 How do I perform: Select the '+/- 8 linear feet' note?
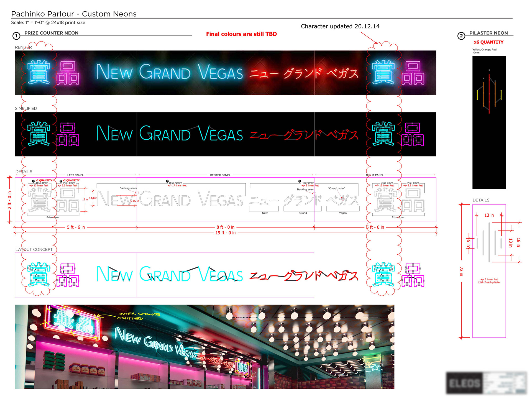(310, 186)
